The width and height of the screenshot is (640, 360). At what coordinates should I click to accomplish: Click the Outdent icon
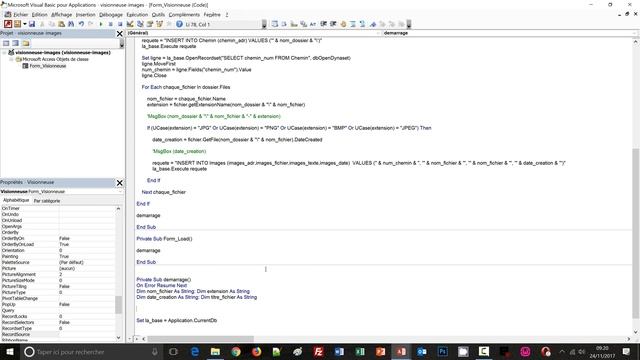tap(333, 24)
